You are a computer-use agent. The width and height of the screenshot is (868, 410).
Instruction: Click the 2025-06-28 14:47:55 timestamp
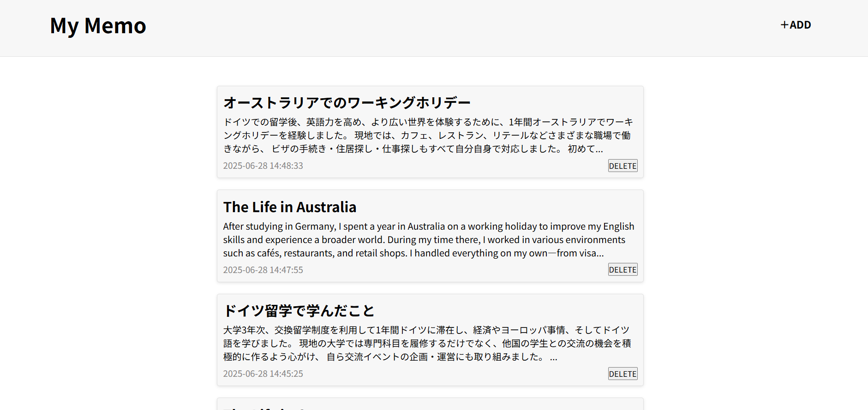click(x=263, y=270)
